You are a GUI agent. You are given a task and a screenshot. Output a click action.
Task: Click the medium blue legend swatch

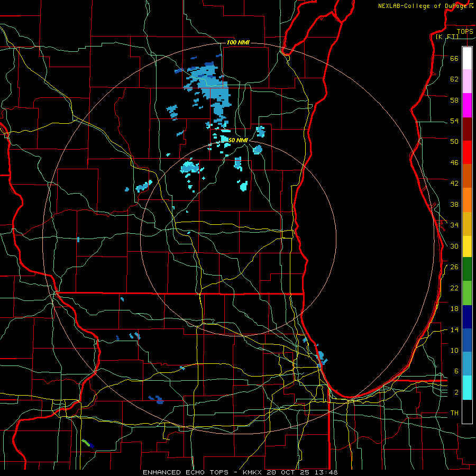click(x=467, y=340)
